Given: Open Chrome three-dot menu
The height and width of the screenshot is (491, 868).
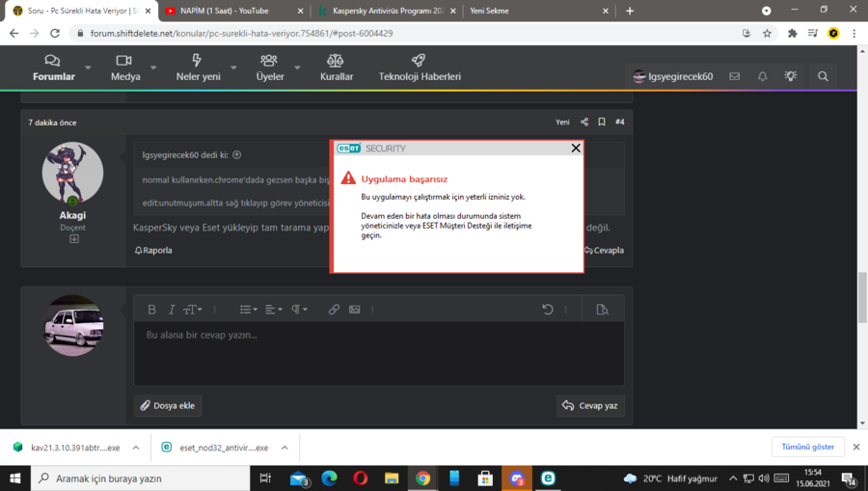Looking at the screenshot, I should [x=854, y=33].
